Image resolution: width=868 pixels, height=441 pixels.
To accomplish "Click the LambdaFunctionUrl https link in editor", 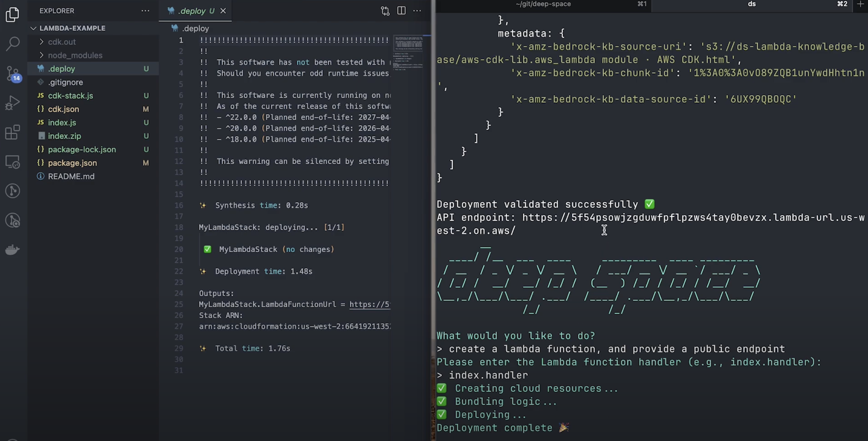I will [x=369, y=305].
